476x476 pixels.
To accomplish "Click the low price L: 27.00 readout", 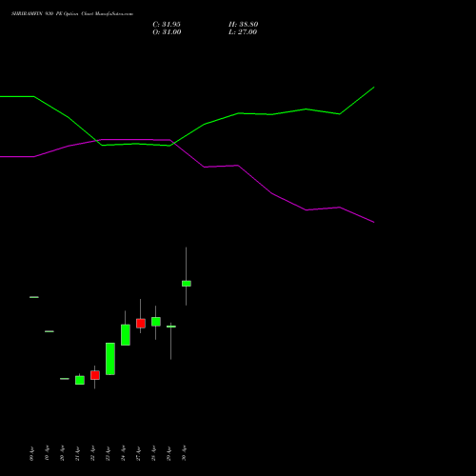I will point(243,32).
